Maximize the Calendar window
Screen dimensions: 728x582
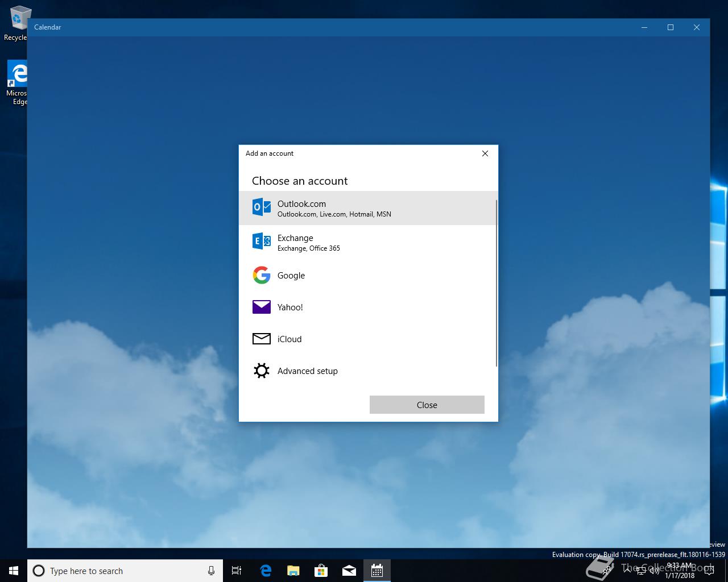point(671,27)
